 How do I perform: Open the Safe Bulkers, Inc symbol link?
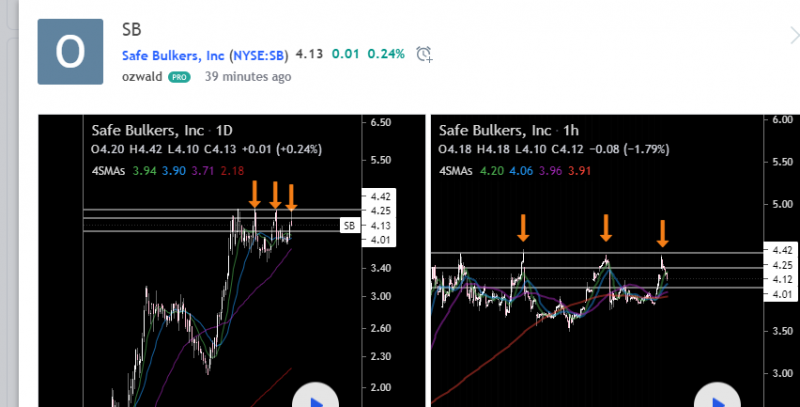tap(172, 54)
